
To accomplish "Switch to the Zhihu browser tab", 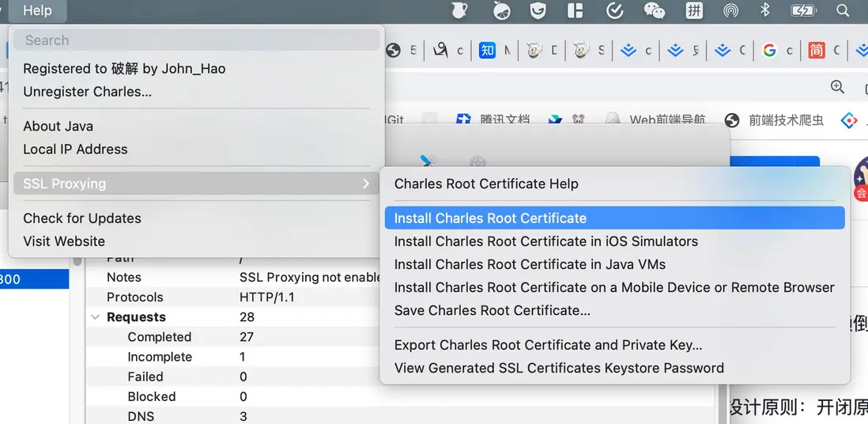I will (487, 51).
